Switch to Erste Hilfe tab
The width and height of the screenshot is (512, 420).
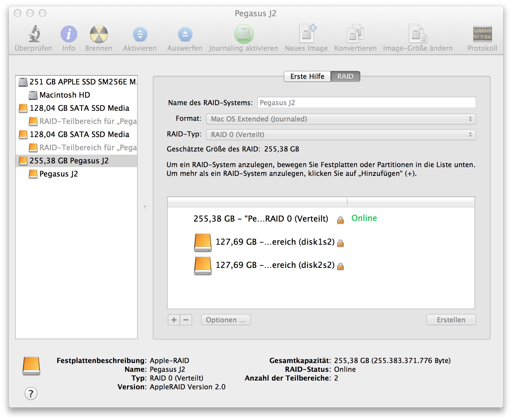tap(307, 76)
